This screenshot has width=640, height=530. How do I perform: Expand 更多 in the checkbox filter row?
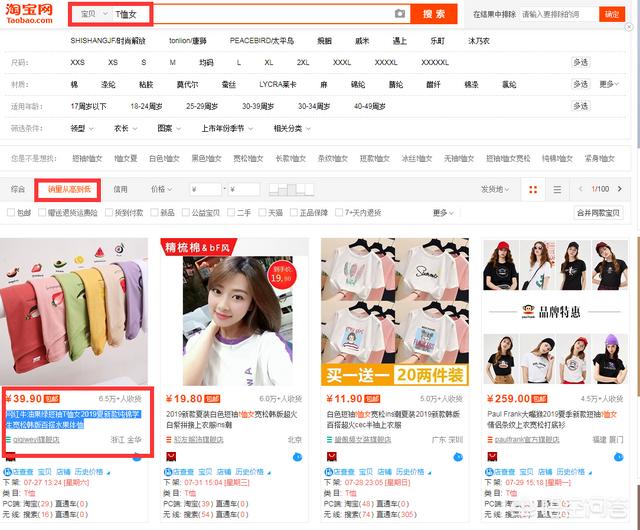click(x=443, y=213)
